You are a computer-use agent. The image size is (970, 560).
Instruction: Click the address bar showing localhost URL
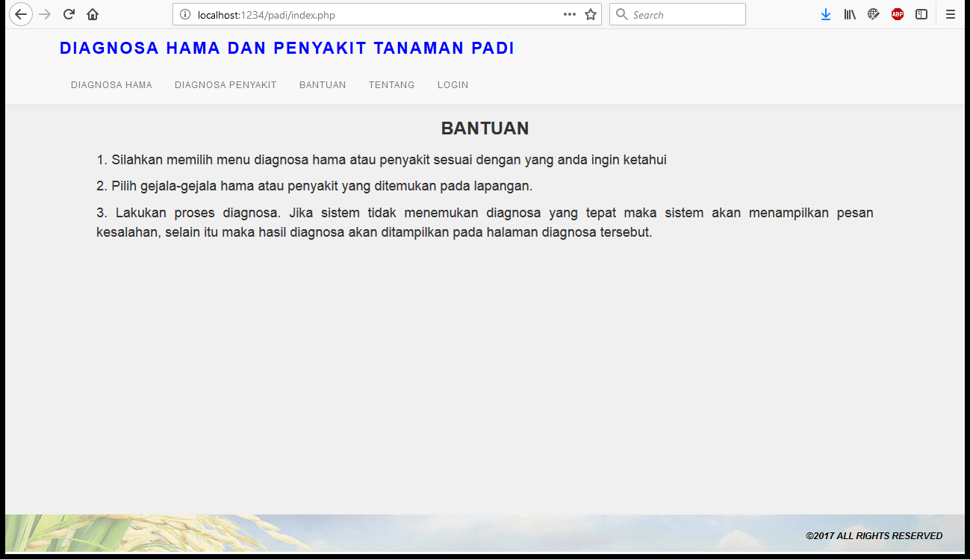(373, 14)
